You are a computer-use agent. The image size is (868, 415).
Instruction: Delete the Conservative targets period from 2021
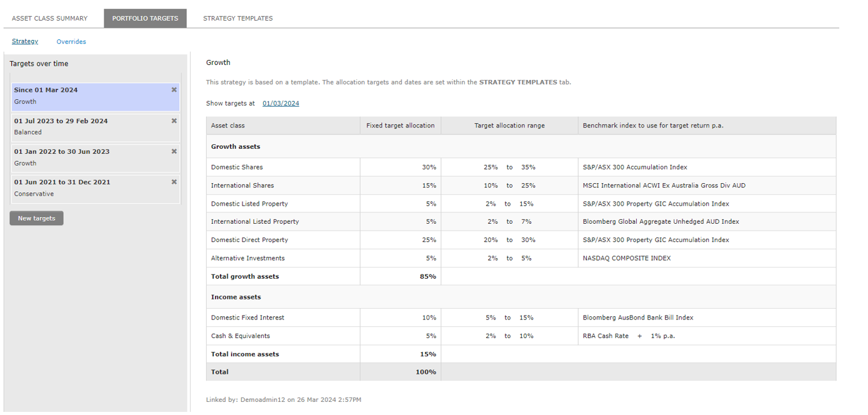[x=174, y=181]
